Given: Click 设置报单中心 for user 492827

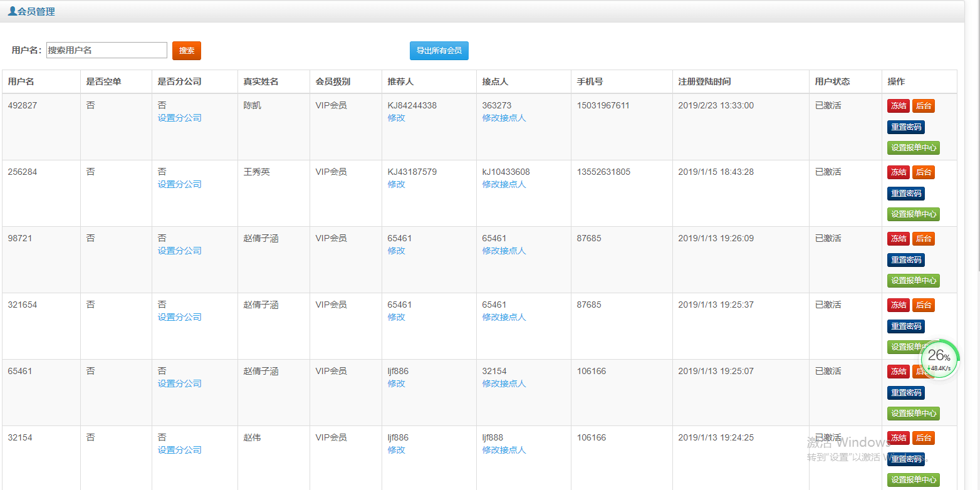Looking at the screenshot, I should pos(914,148).
